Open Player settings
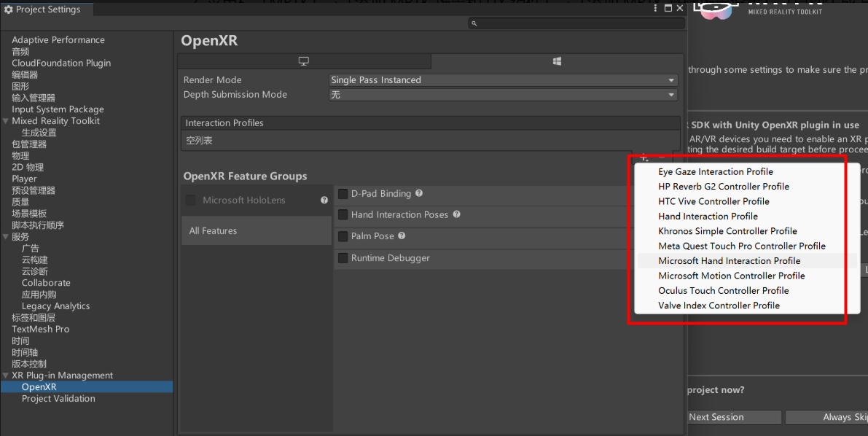The image size is (868, 436). coord(24,179)
